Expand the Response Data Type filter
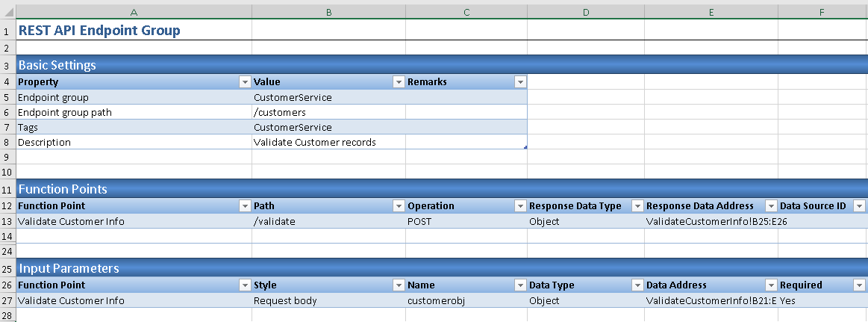 (637, 206)
